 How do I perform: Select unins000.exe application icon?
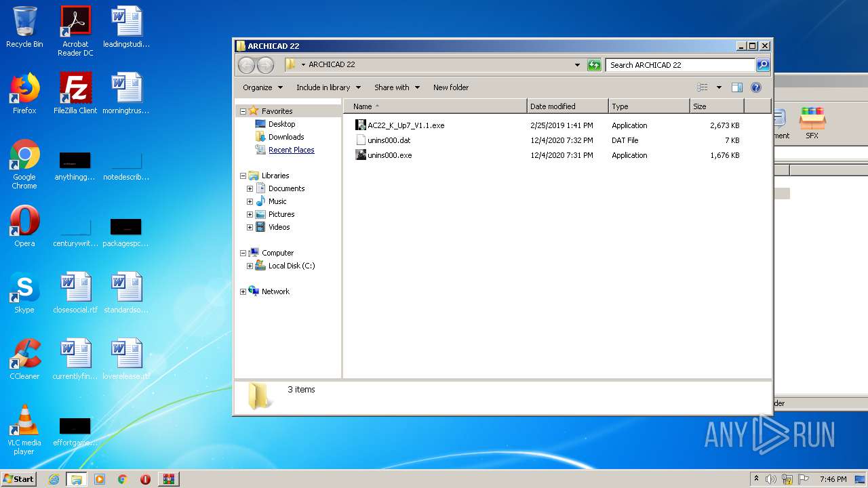[361, 155]
